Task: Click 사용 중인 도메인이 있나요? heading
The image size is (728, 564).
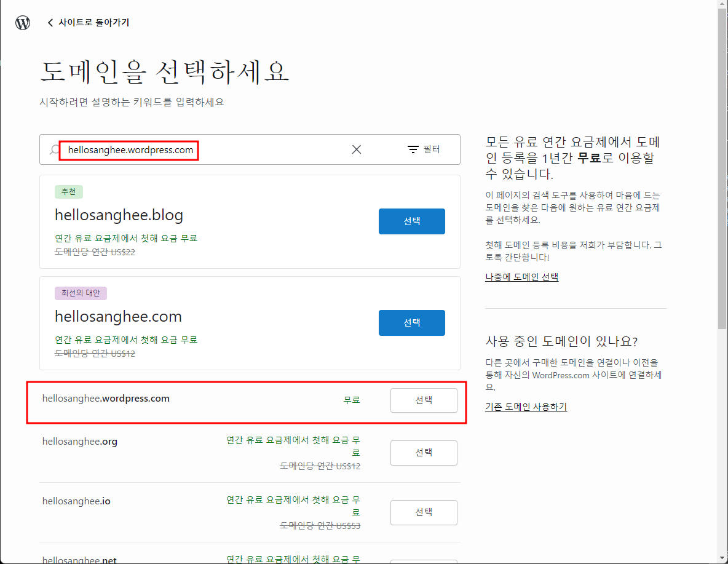Action: pos(561,341)
